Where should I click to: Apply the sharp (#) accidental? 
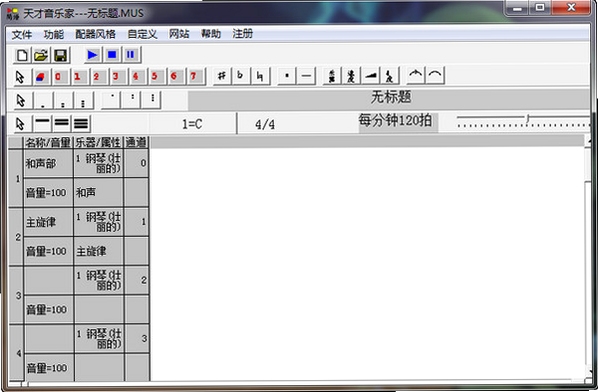222,76
